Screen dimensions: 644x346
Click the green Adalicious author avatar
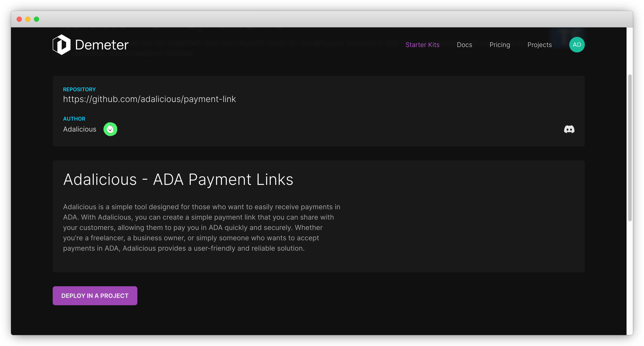click(110, 129)
